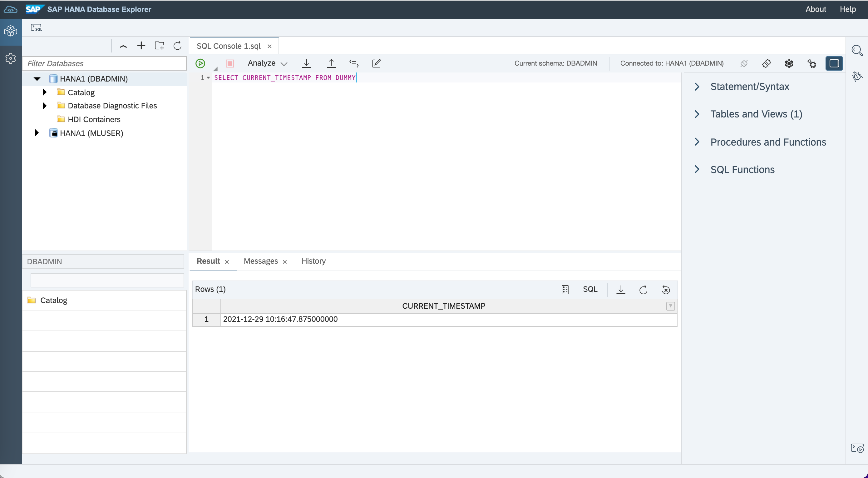Open the History tab
The image size is (868, 478).
pos(313,261)
